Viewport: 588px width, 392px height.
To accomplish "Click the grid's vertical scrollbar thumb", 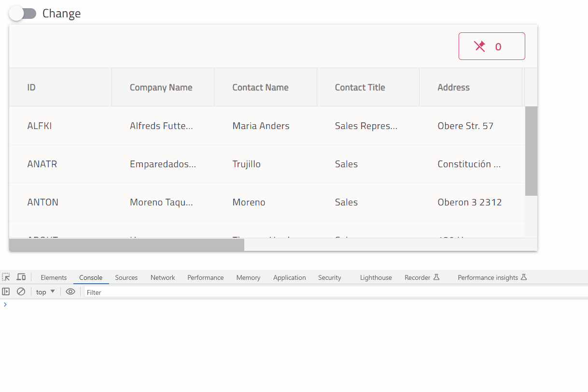I will tap(532, 150).
